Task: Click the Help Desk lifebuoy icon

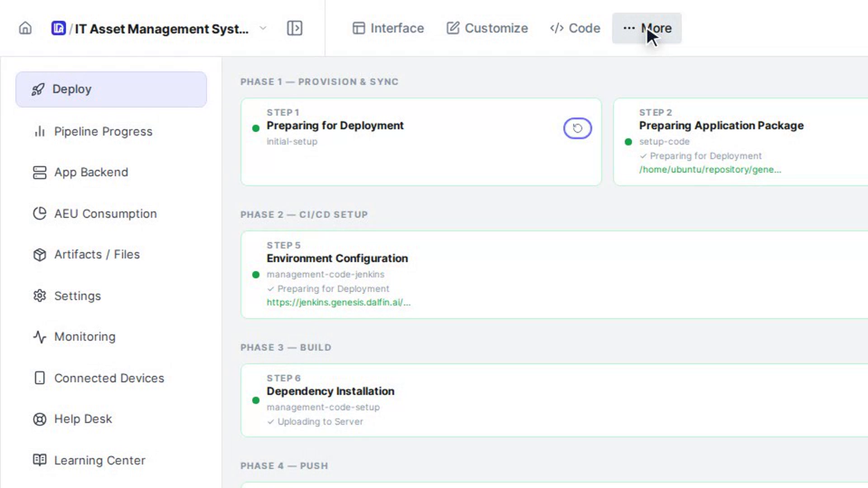Action: click(x=40, y=419)
